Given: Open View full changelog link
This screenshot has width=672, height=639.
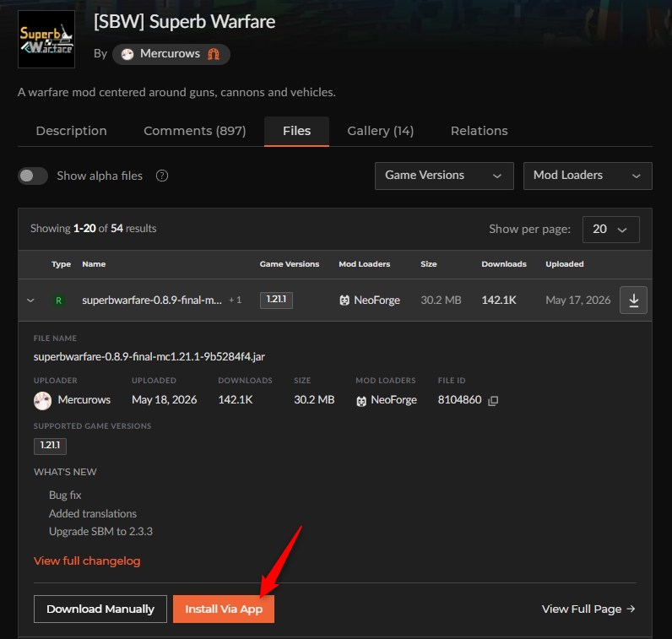Looking at the screenshot, I should [87, 561].
